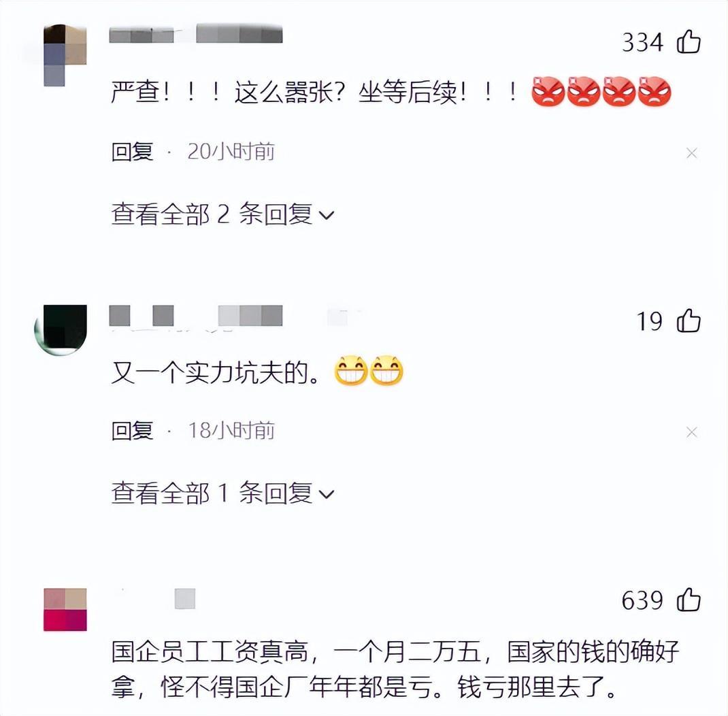Expand 查看全部 2 条回复
The image size is (728, 716).
pyautogui.click(x=222, y=214)
